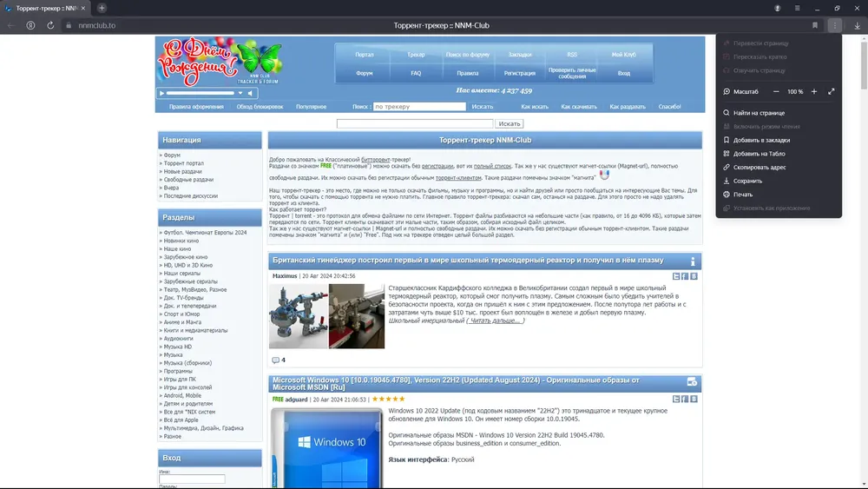Close the three-dots browser menu button
Viewport: 868px width, 489px height.
point(835,25)
